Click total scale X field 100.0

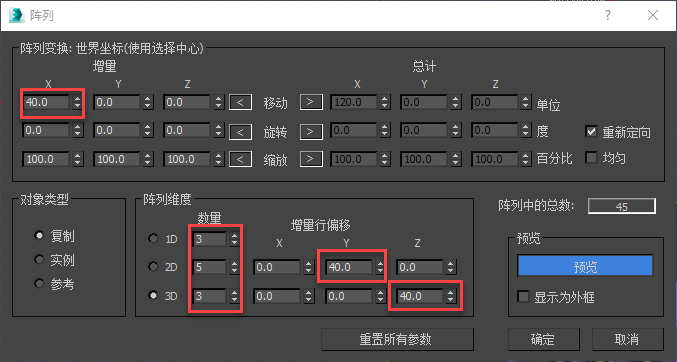pyautogui.click(x=354, y=159)
